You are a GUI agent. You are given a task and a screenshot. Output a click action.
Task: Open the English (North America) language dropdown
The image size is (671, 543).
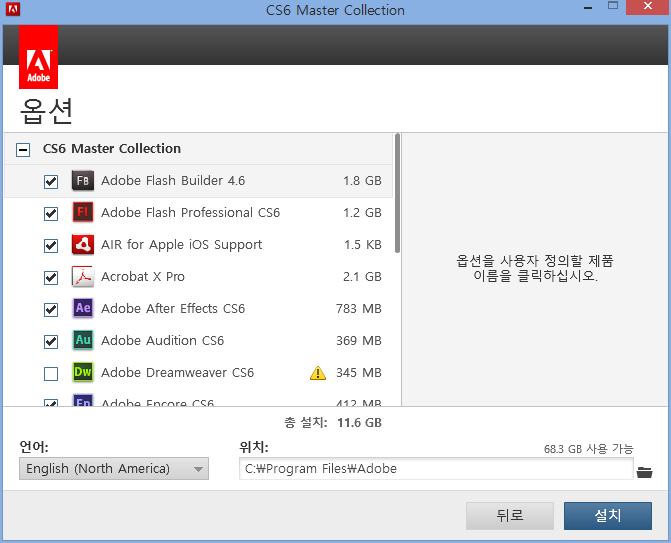[114, 469]
